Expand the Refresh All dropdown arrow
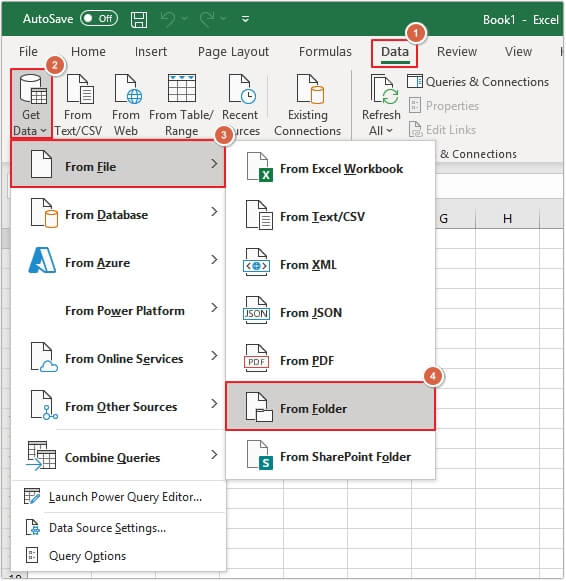The image size is (566, 581). [x=389, y=131]
